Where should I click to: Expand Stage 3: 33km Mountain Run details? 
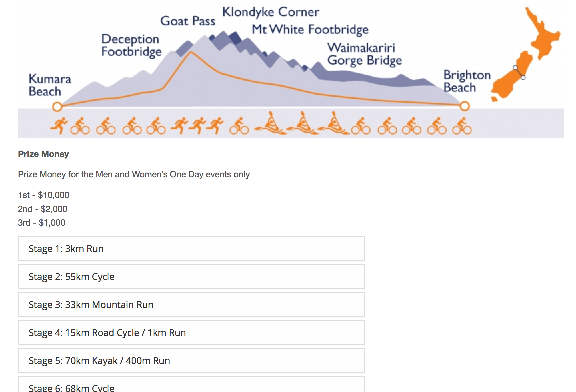tap(191, 305)
